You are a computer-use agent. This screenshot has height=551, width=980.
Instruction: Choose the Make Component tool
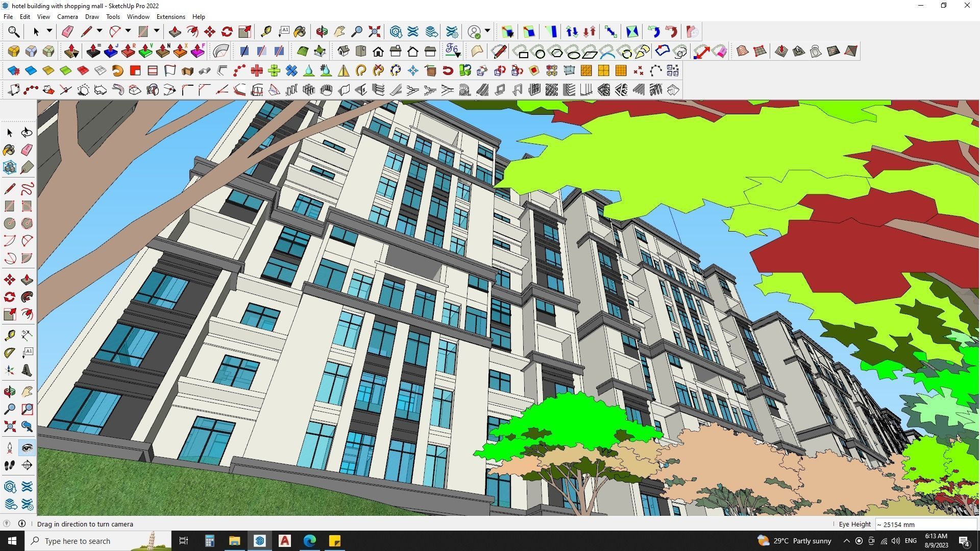[9, 167]
